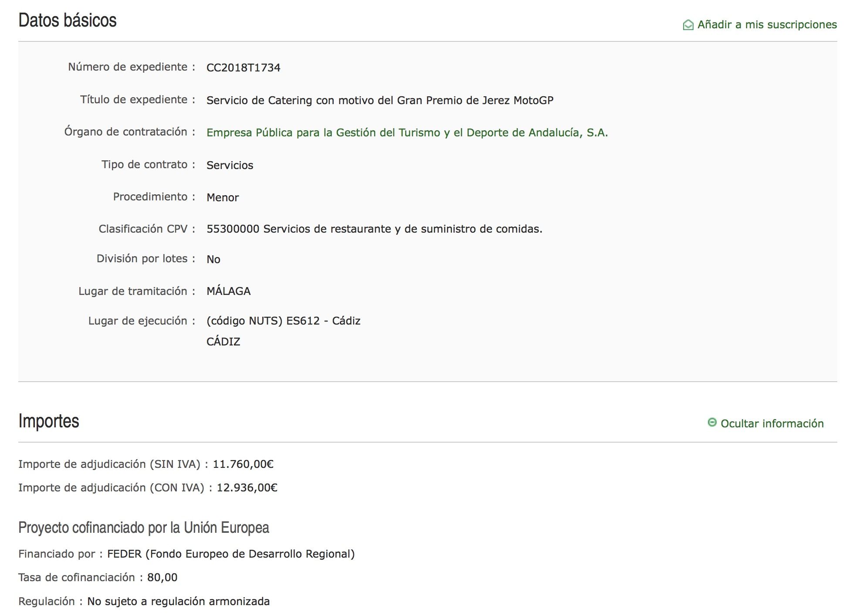
Task: Click the MÁLAGA tramitación value
Action: point(228,291)
